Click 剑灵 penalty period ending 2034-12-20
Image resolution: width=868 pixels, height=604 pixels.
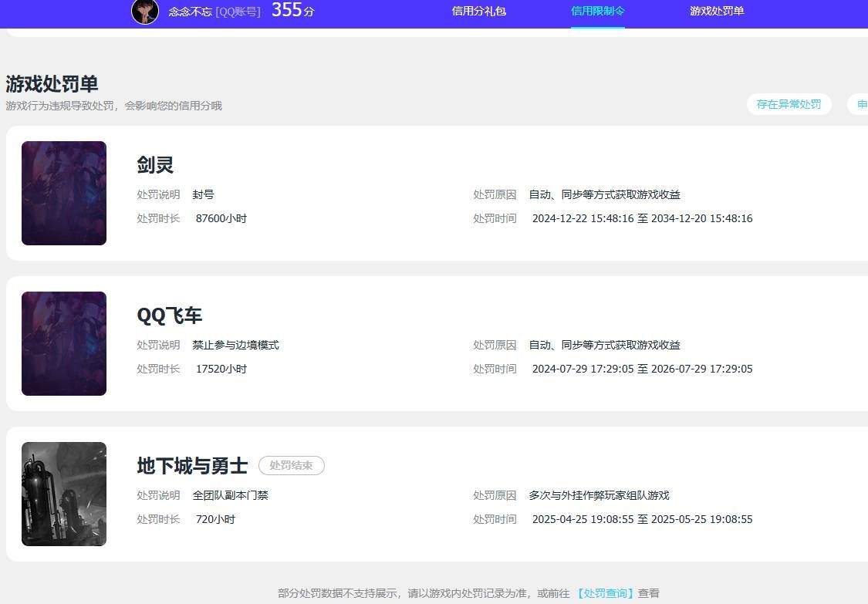click(x=642, y=218)
